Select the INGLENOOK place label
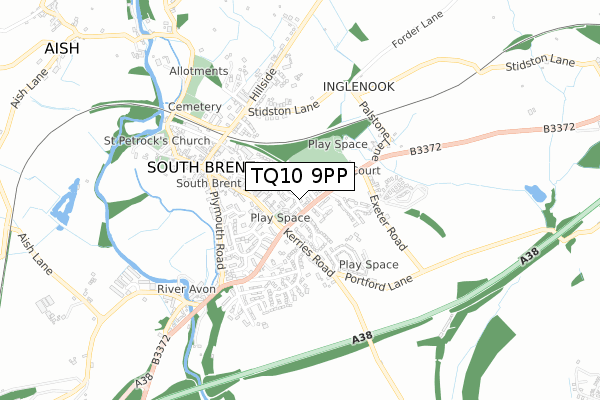This screenshot has width=600, height=400. coord(359,87)
